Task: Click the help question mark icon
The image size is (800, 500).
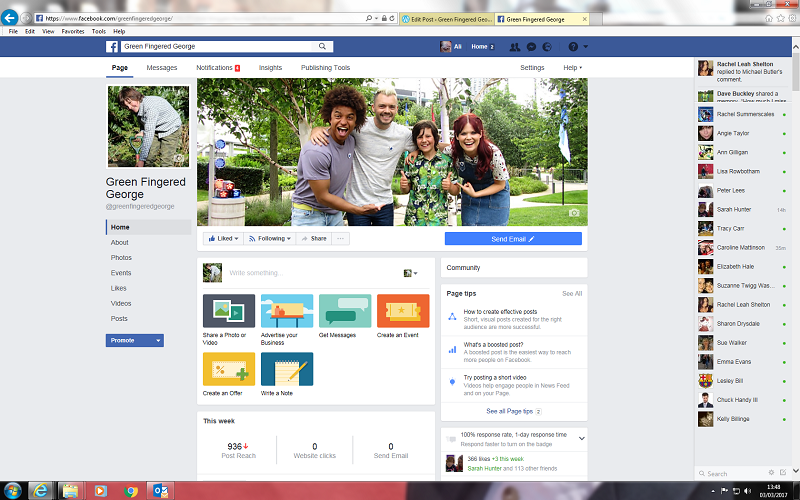Action: pos(573,46)
